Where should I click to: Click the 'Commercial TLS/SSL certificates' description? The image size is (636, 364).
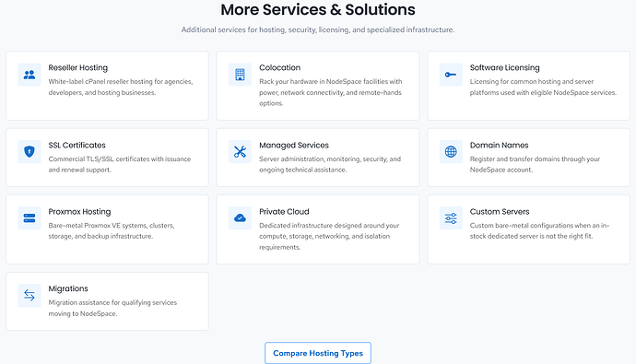(x=120, y=164)
